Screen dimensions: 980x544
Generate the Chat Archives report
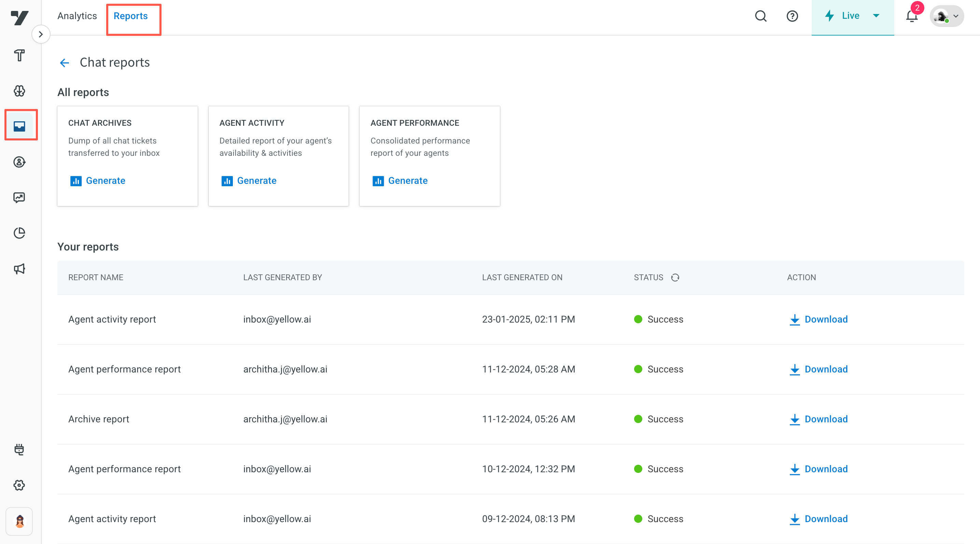coord(97,181)
